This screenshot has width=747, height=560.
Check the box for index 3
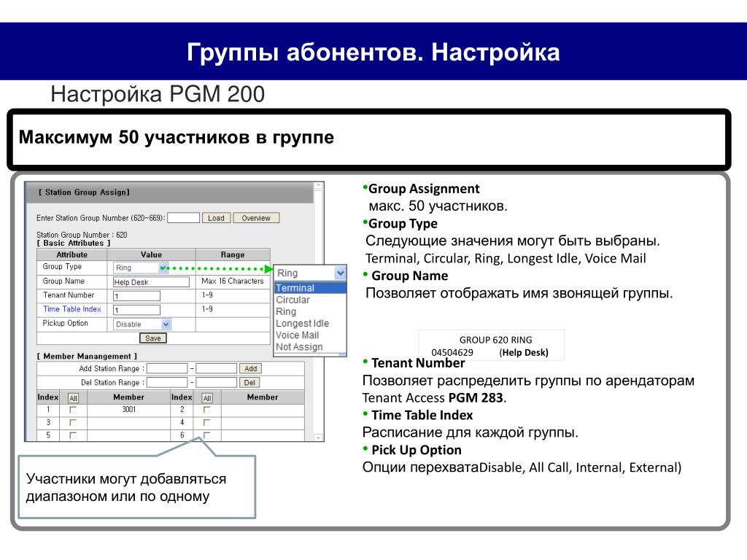(x=73, y=422)
